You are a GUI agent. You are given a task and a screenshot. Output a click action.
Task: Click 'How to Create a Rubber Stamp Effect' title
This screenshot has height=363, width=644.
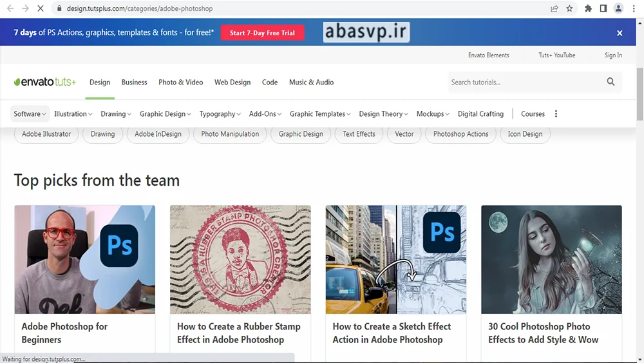pyautogui.click(x=239, y=333)
